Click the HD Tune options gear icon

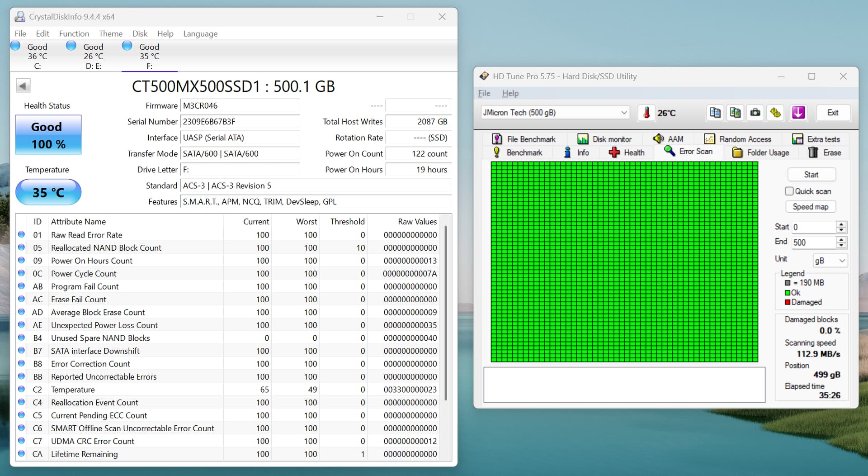(776, 113)
